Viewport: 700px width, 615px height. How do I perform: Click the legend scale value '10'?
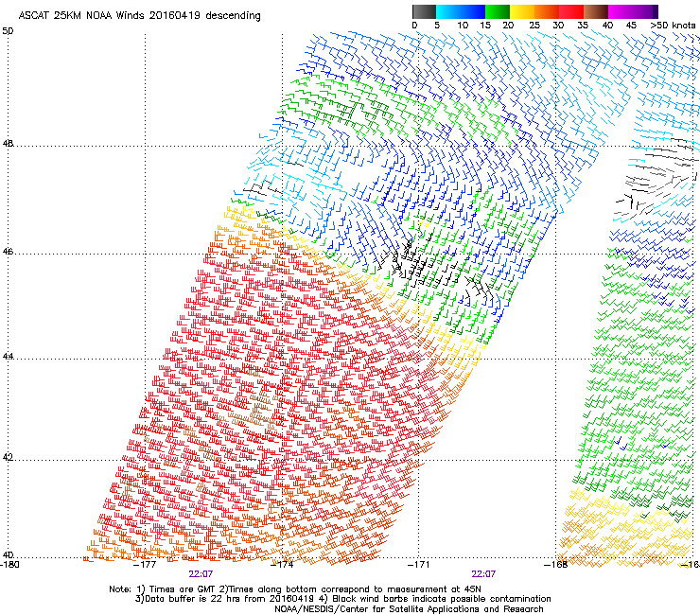(x=463, y=26)
